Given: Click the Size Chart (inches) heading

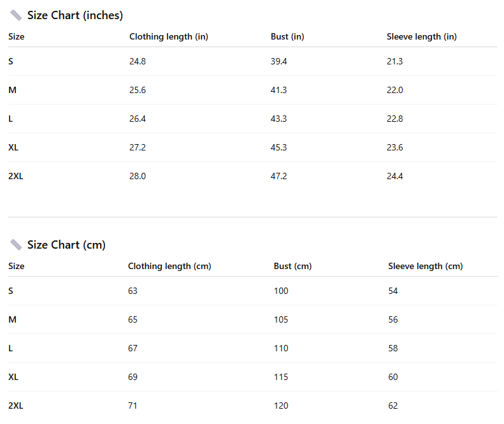Looking at the screenshot, I should tap(75, 15).
